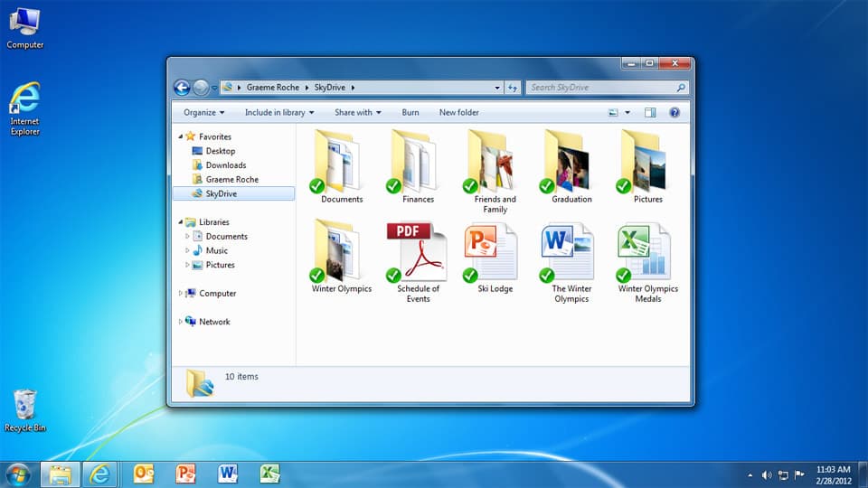868x488 pixels.
Task: Click the Back navigation arrow
Action: click(x=182, y=88)
